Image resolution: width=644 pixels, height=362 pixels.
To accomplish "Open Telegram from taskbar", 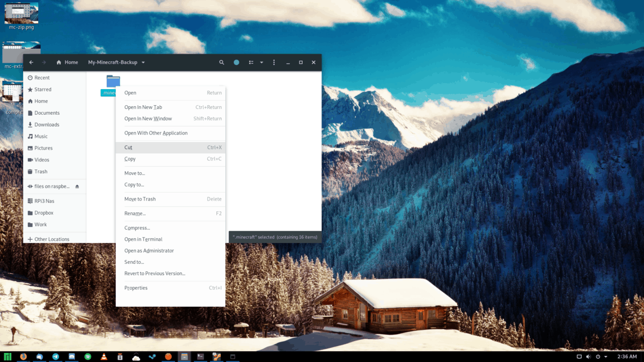I will (56, 357).
